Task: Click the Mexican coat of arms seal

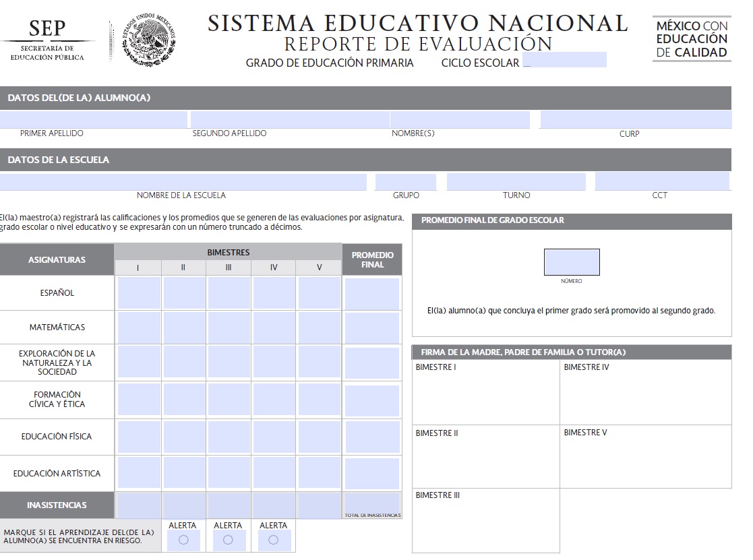Action: pos(150,40)
